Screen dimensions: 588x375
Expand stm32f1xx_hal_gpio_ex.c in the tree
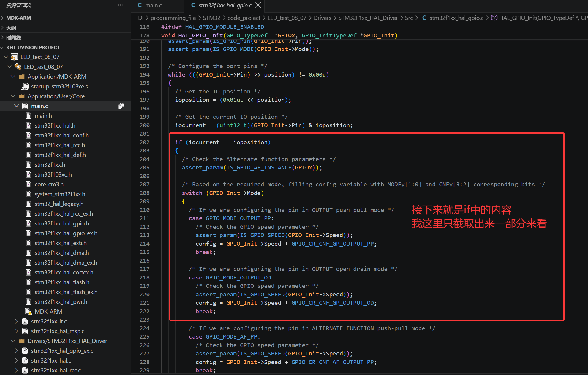tap(17, 350)
